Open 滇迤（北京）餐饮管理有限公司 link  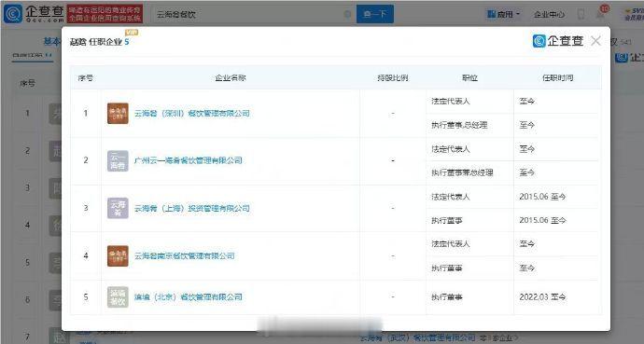click(189, 296)
